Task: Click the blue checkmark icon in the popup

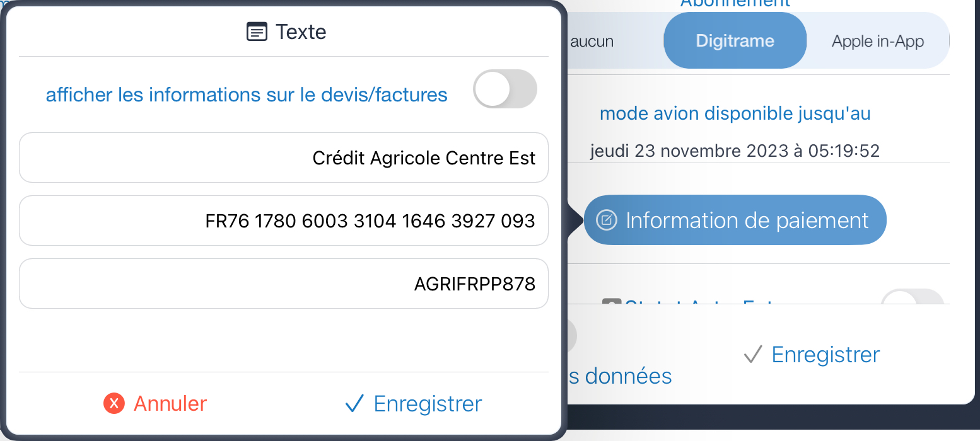Action: tap(354, 403)
